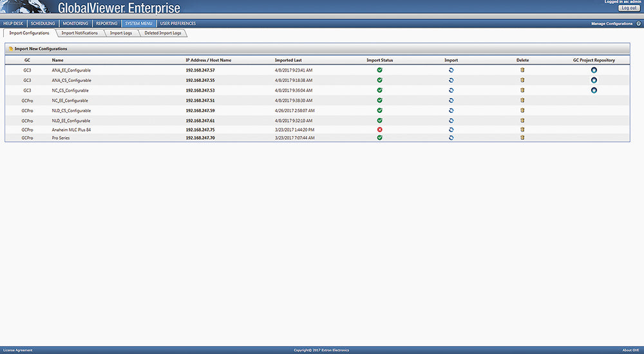
Task: Click the failed import status of Anaheim MLC Plus 84
Action: tap(380, 130)
